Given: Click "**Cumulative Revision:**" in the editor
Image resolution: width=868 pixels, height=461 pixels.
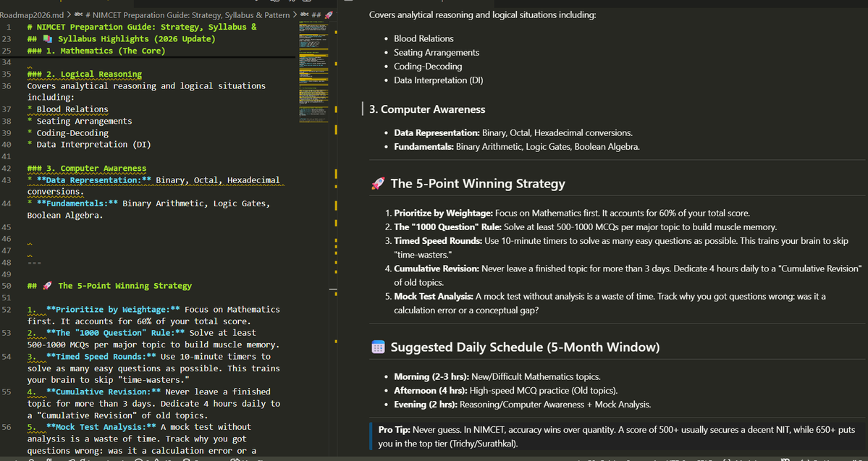Looking at the screenshot, I should click(x=104, y=392).
